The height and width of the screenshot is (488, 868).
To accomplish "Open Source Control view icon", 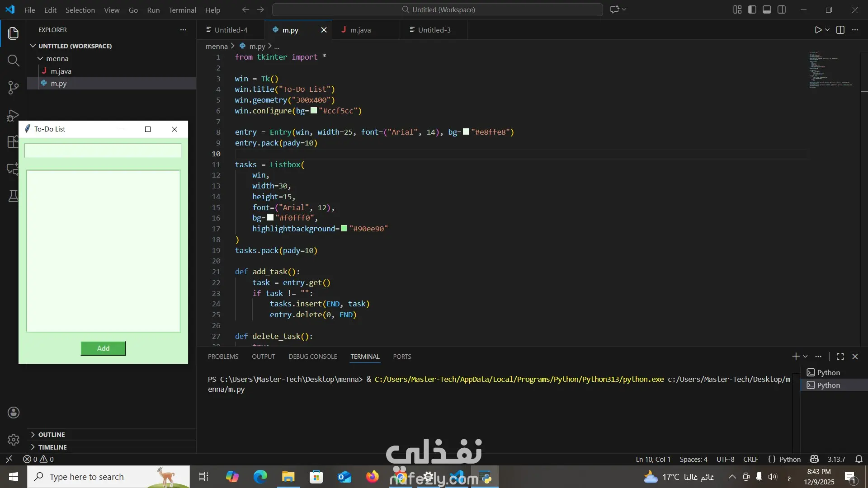I will click(x=14, y=88).
